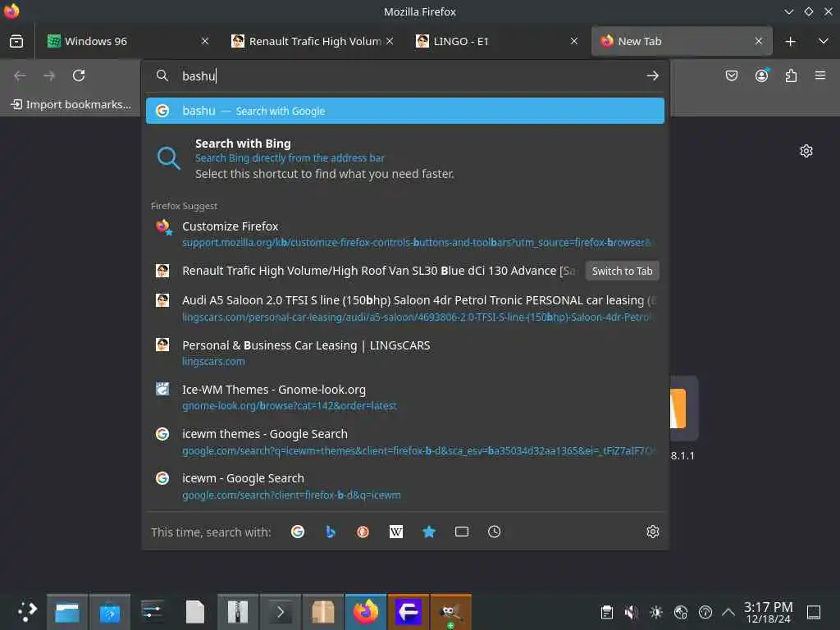Search this time with DuckDuckGo

(x=363, y=532)
